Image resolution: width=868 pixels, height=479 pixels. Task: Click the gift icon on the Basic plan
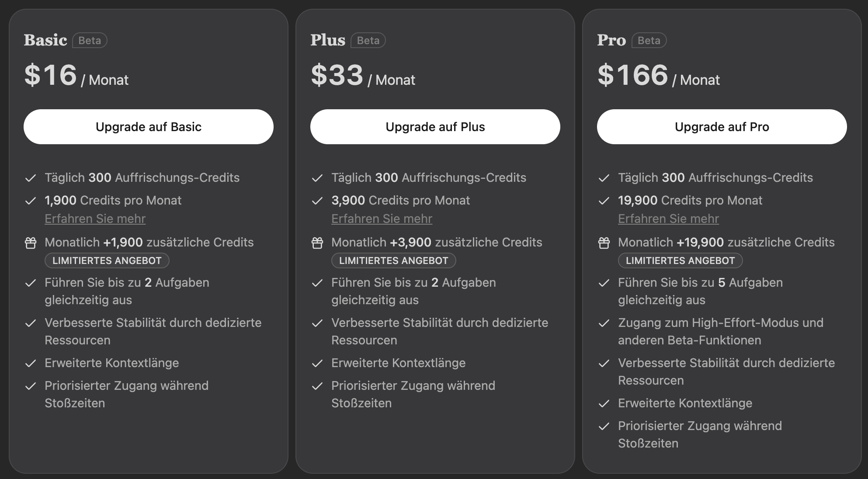tap(31, 243)
